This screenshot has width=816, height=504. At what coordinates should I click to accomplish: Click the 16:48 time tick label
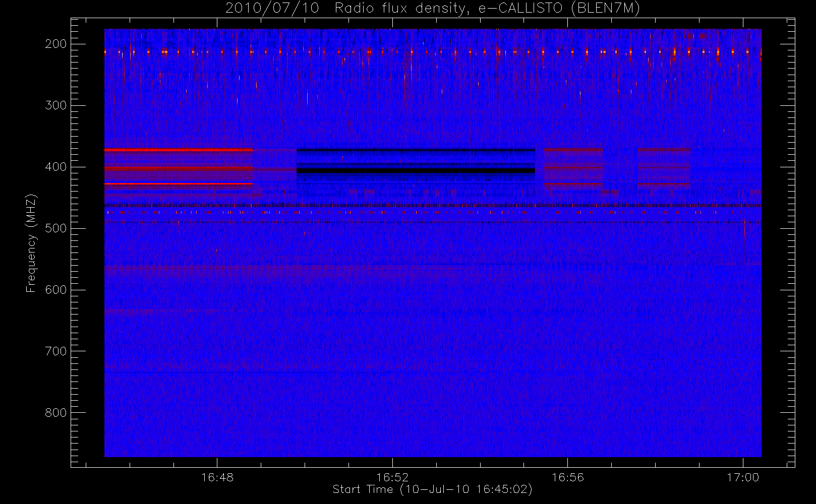pyautogui.click(x=217, y=477)
